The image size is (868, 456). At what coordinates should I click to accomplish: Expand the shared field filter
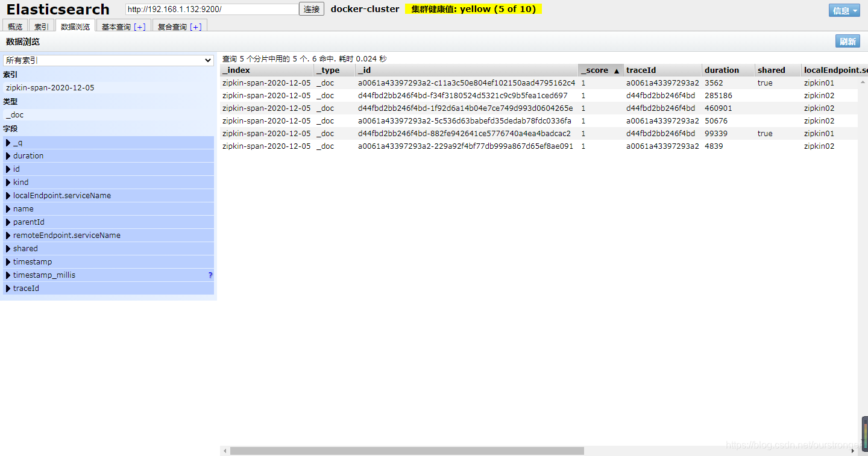pyautogui.click(x=108, y=249)
